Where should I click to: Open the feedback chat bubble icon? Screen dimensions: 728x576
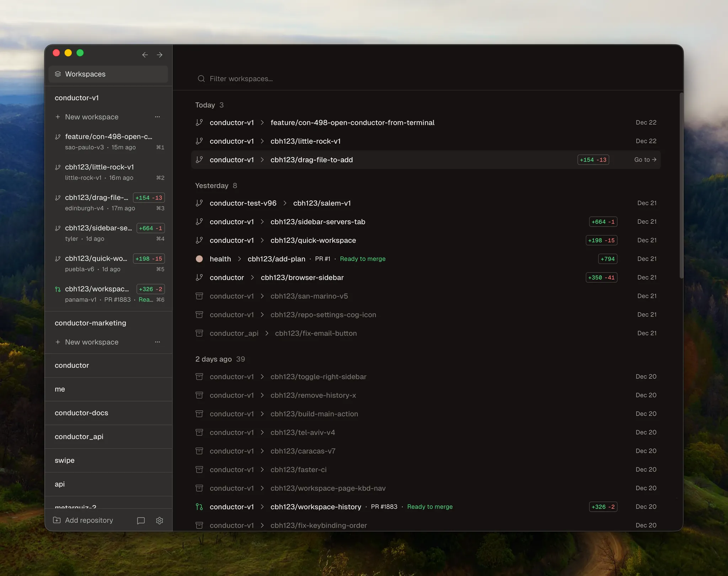[141, 521]
